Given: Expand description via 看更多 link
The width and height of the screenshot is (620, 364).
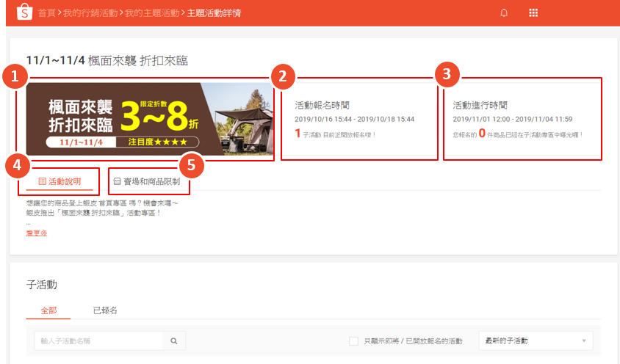Looking at the screenshot, I should click(x=36, y=233).
